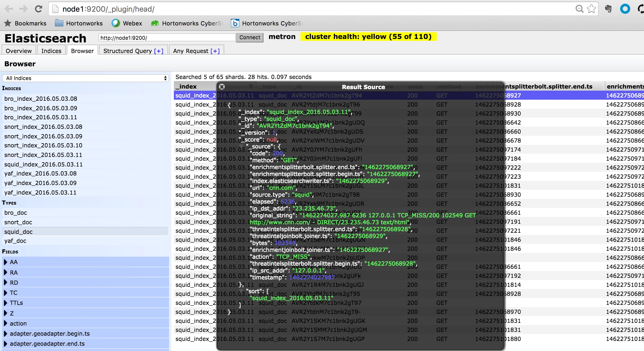Open the All Indices dropdown
This screenshot has height=351, width=644.
(86, 78)
